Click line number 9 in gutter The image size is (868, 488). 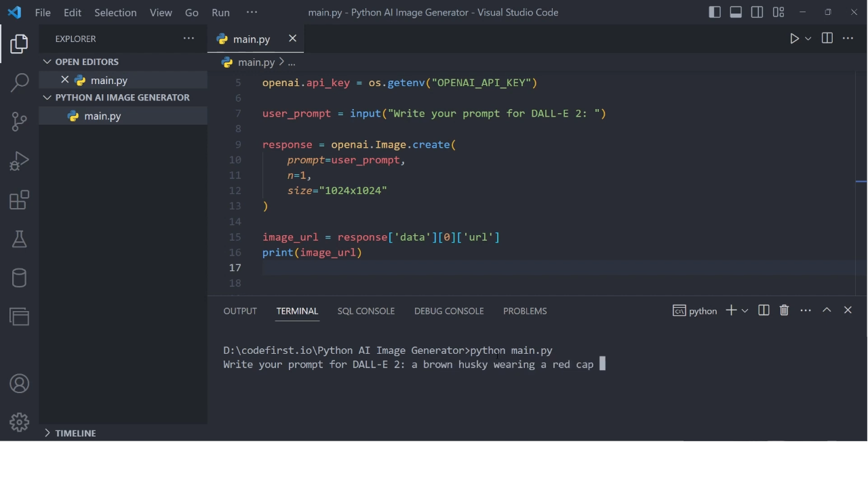tap(238, 144)
